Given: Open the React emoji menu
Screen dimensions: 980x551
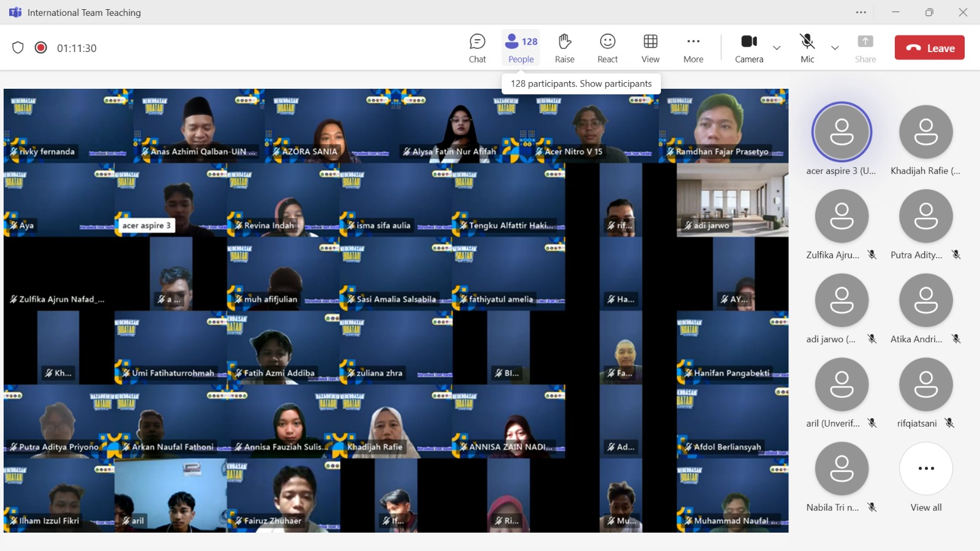Looking at the screenshot, I should click(608, 48).
